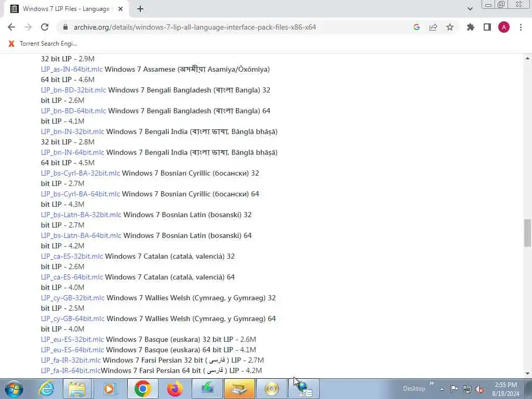
Task: Click the Google search icon in address bar
Action: (417, 27)
